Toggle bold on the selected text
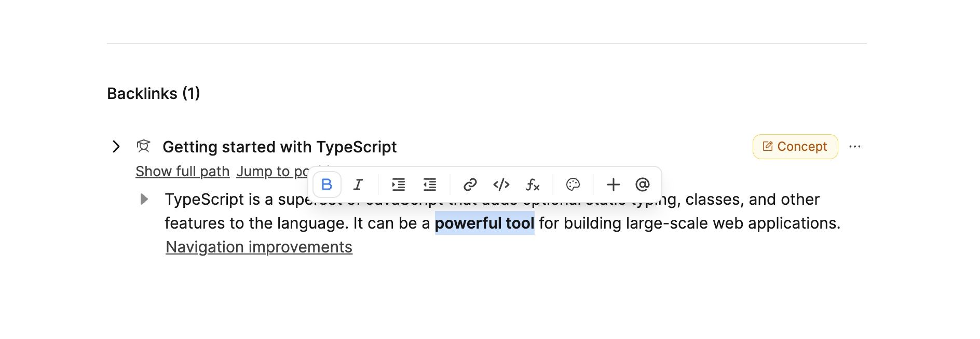 [x=326, y=185]
